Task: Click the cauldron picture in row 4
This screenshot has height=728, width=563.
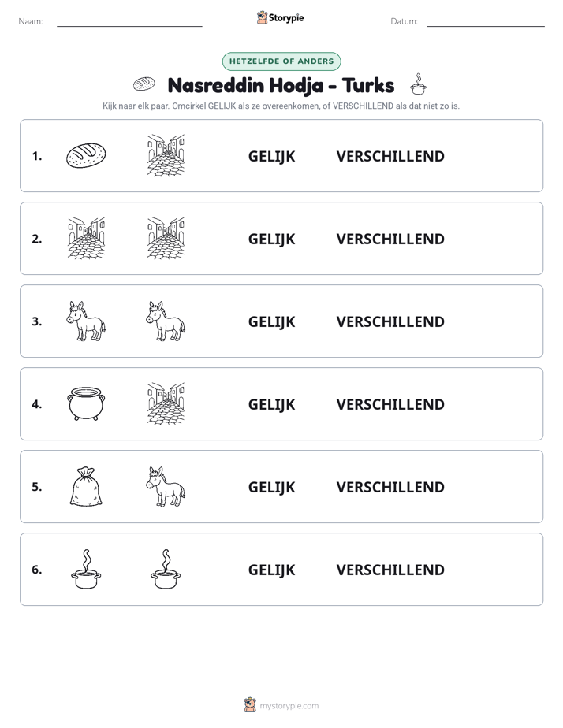Action: click(x=86, y=404)
